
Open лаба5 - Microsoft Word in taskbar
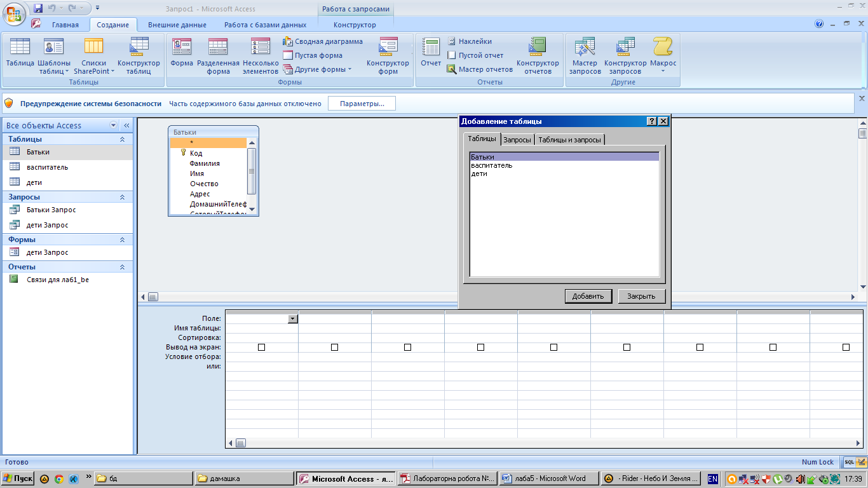[550, 478]
